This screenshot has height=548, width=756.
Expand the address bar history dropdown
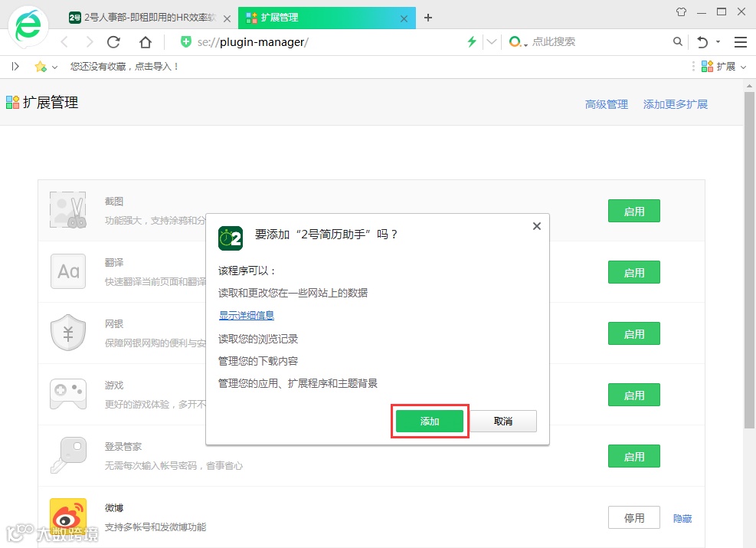click(x=491, y=42)
